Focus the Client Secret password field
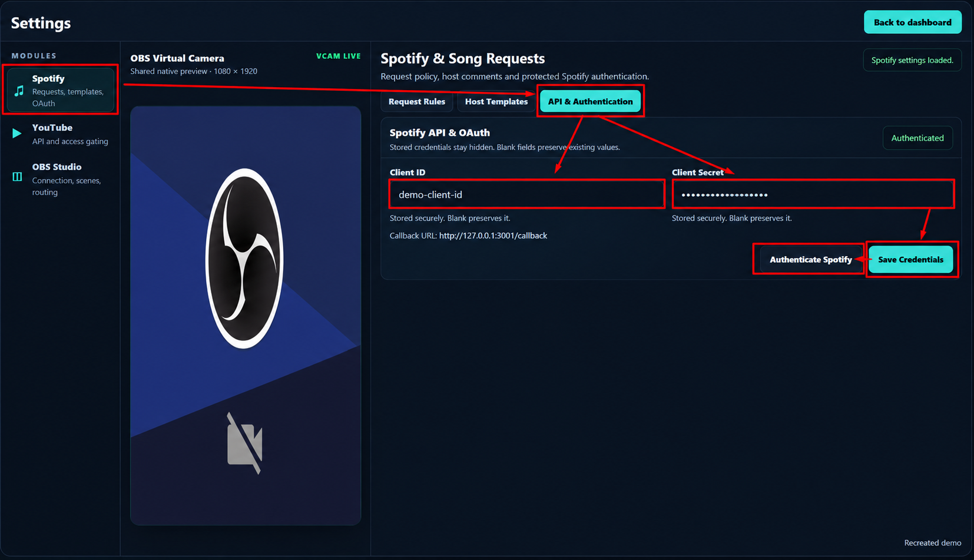 [x=813, y=194]
